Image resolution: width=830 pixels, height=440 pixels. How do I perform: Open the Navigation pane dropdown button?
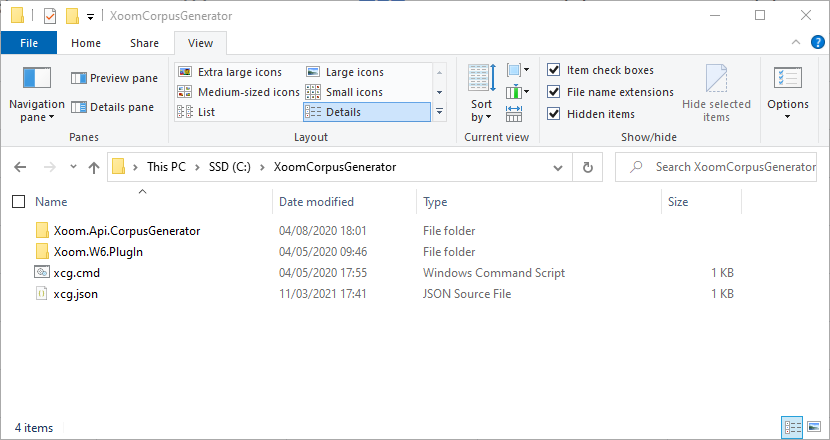pyautogui.click(x=37, y=95)
